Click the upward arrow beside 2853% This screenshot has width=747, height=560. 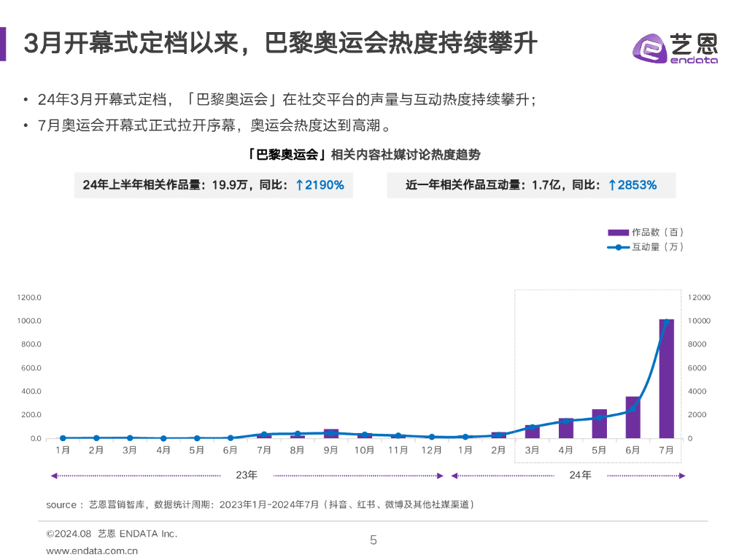click(611, 185)
